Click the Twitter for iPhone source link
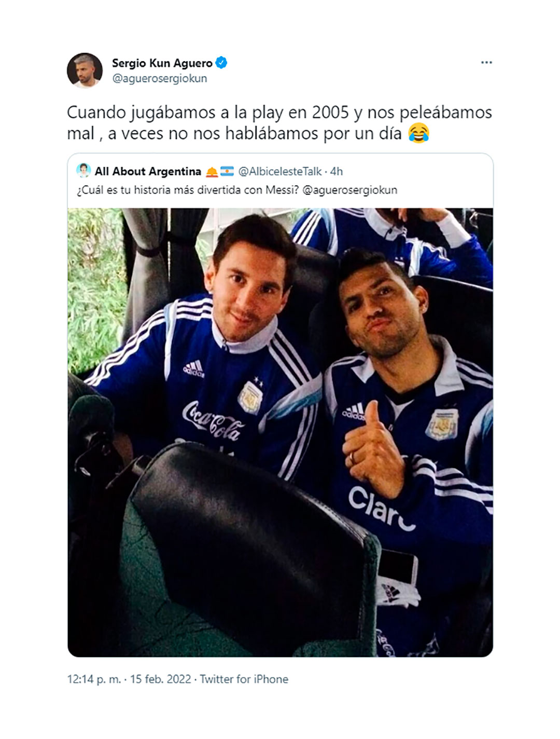Image resolution: width=560 pixels, height=739 pixels. (x=244, y=679)
